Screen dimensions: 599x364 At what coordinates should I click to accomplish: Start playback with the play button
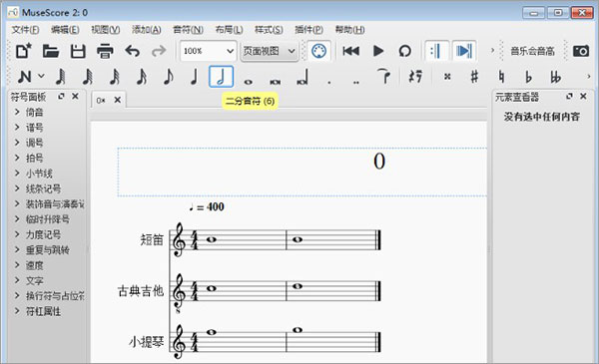[378, 51]
